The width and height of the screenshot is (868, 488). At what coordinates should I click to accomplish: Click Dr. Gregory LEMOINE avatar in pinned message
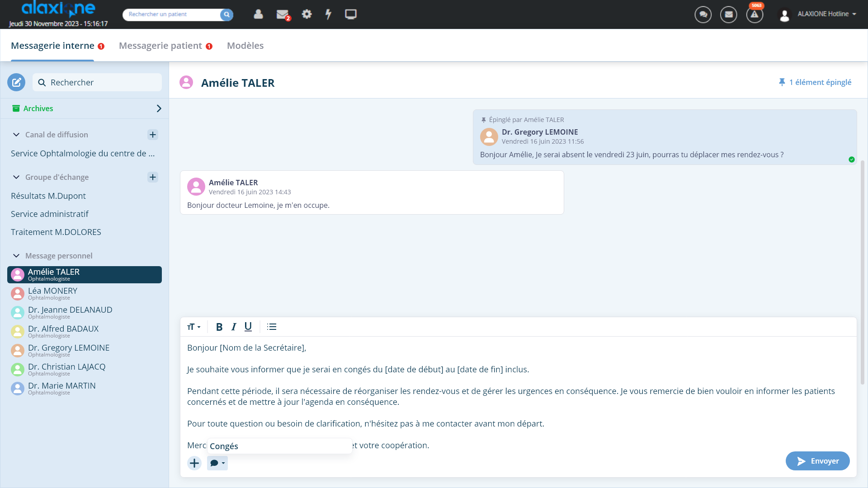click(x=489, y=137)
